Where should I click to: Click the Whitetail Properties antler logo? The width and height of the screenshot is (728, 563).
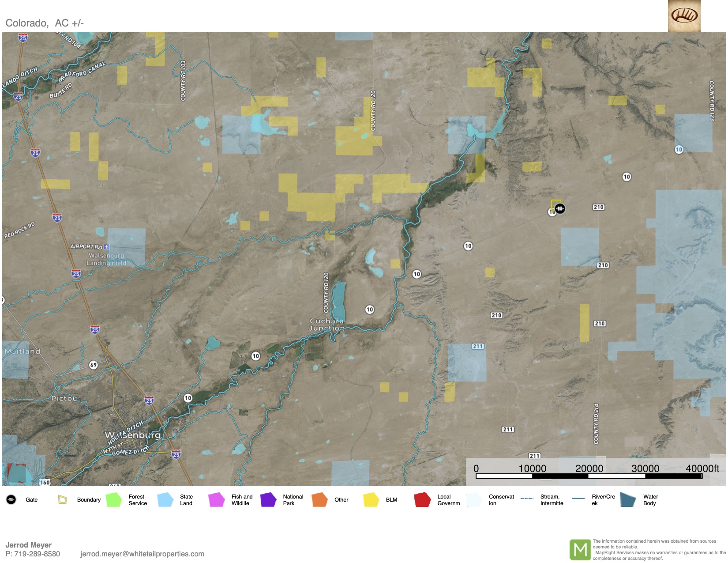coord(684,16)
